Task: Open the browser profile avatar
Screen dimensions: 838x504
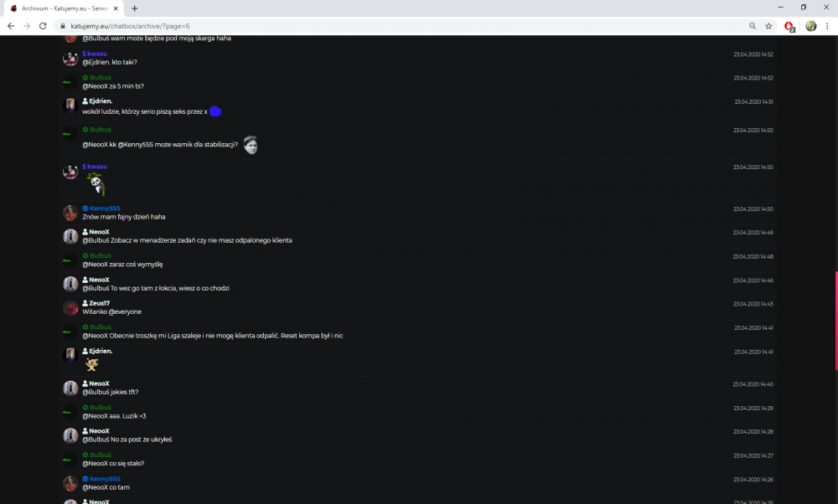Action: coord(810,26)
